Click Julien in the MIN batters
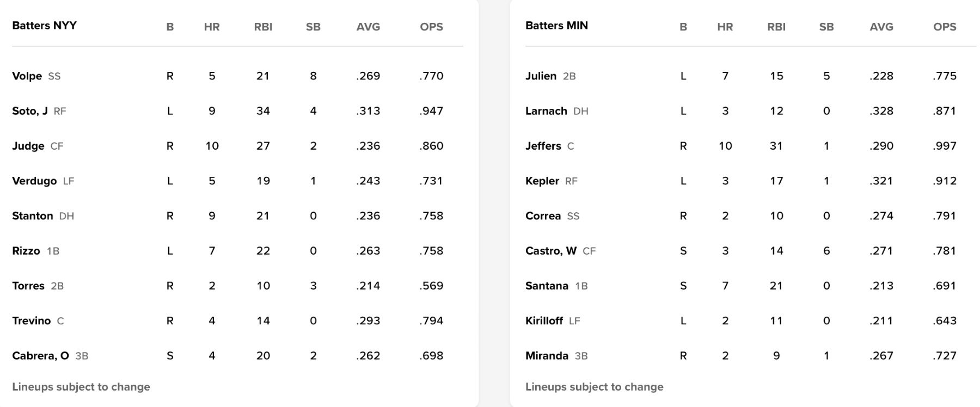The width and height of the screenshot is (980, 407). tap(541, 76)
